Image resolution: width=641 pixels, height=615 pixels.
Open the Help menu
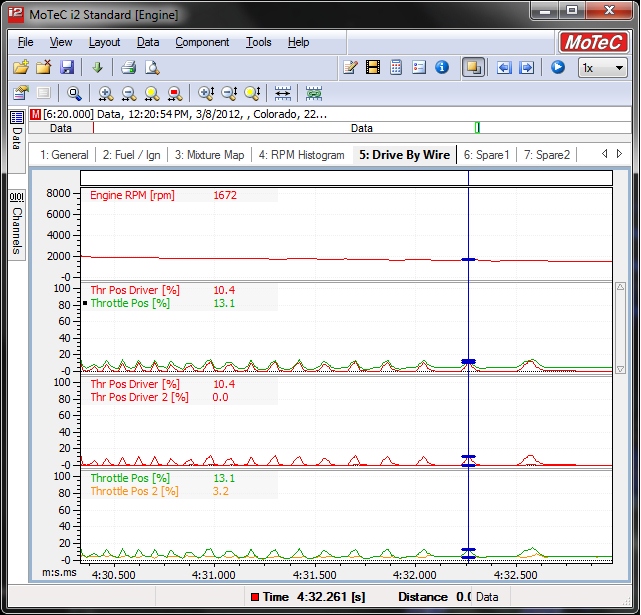(x=298, y=42)
